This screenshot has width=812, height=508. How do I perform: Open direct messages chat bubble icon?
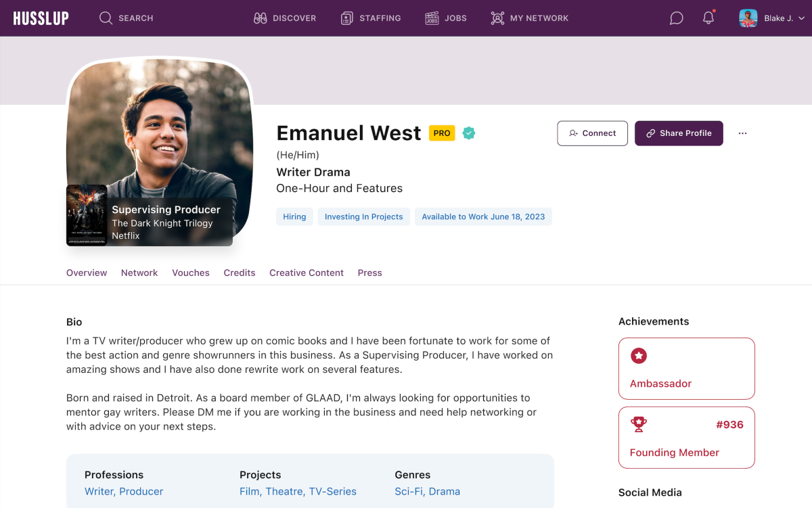pyautogui.click(x=675, y=18)
